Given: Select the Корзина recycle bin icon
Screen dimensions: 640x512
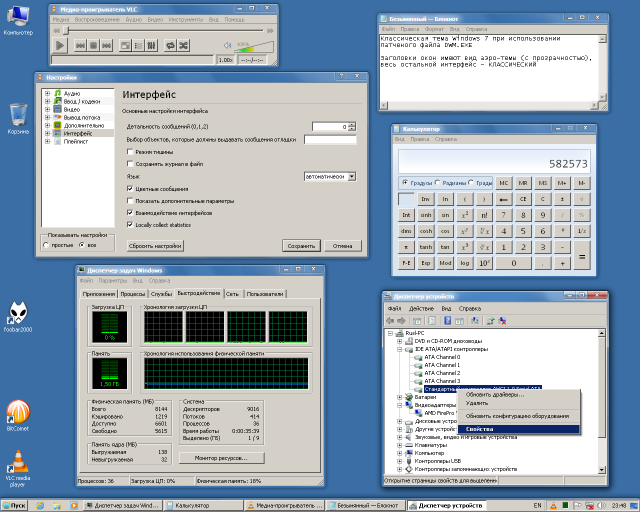Looking at the screenshot, I should [x=18, y=113].
